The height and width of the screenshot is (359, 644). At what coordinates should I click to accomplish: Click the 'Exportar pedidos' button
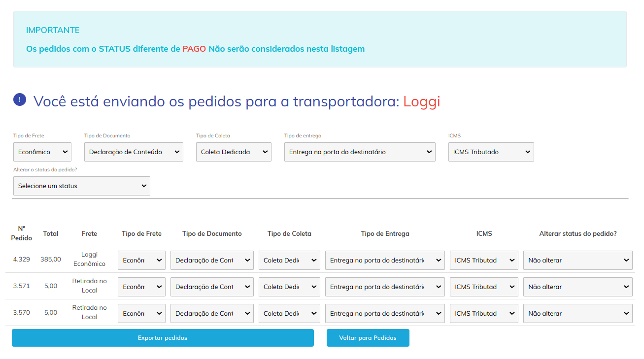[163, 338]
